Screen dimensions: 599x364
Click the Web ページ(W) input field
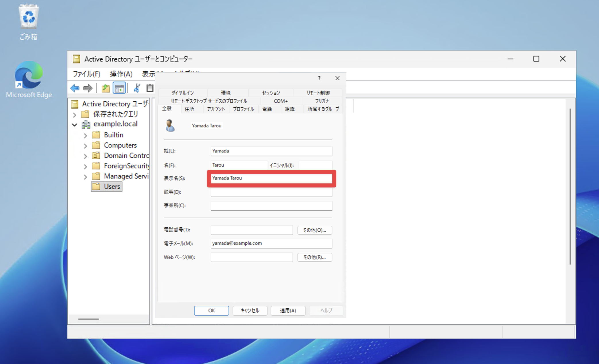252,257
